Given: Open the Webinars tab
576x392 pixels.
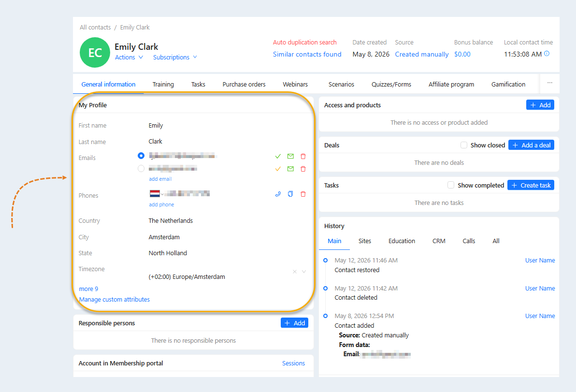Looking at the screenshot, I should coord(295,84).
